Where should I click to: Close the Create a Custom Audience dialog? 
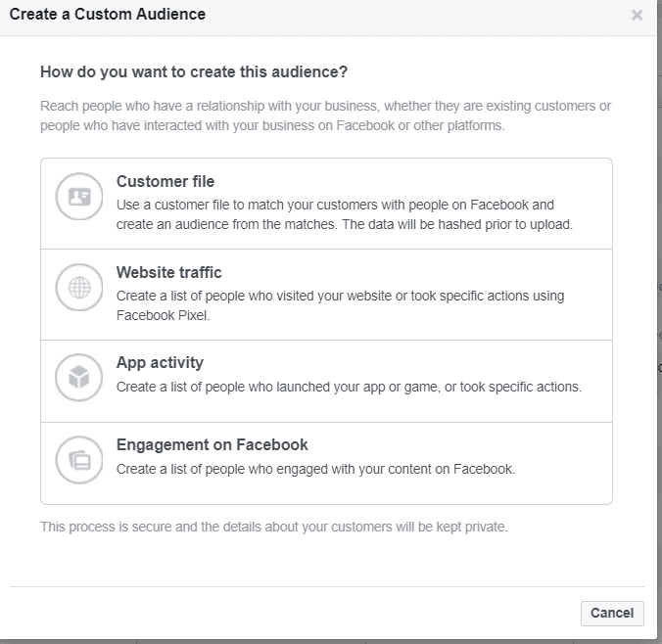(637, 16)
